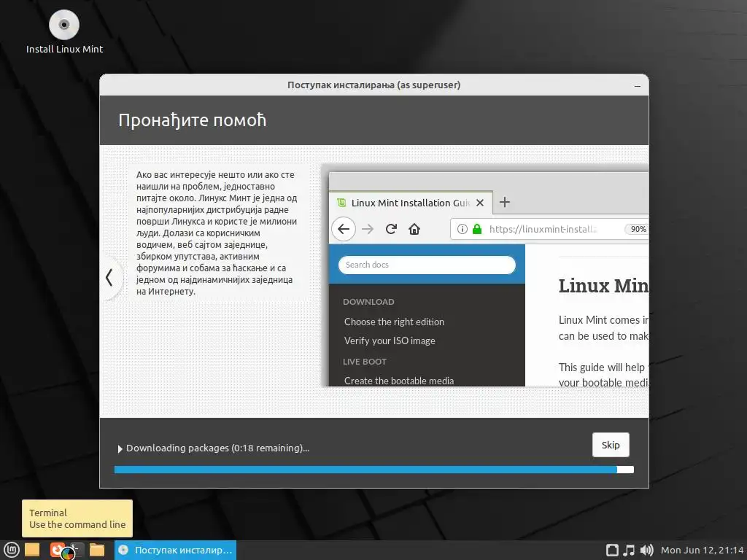Open the Files manager panel launcher
Viewport: 747px width, 560px height.
(x=97, y=550)
